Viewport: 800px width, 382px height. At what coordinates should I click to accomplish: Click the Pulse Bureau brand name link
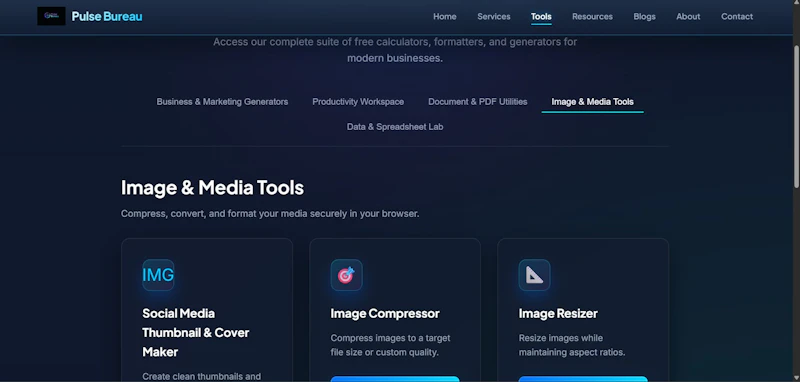(107, 16)
